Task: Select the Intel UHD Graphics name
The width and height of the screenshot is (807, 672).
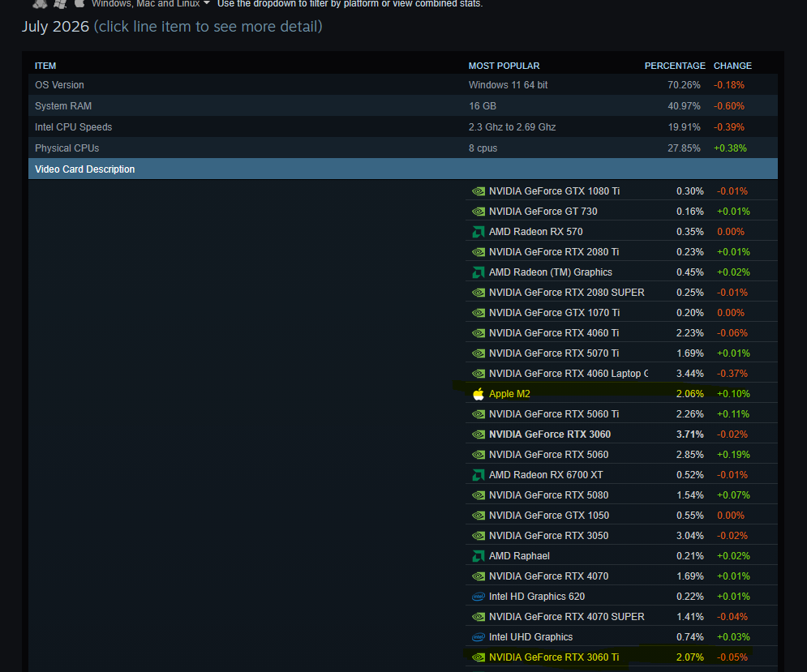Action: click(530, 637)
